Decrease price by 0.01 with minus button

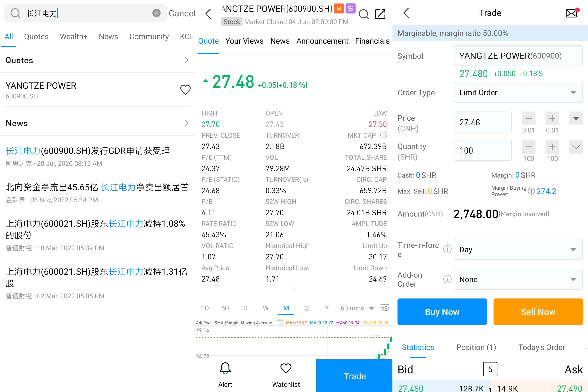coord(529,119)
